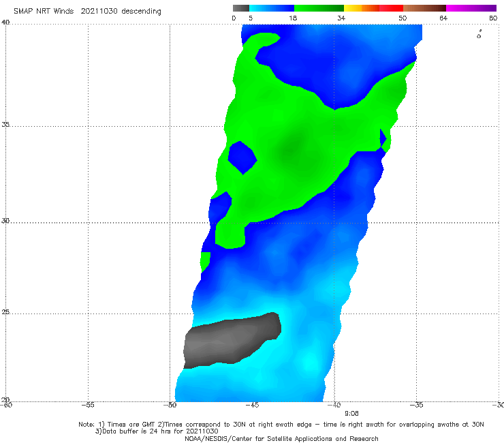Image resolution: width=504 pixels, height=443 pixels.
Task: Click the yellow-orange 34-50 segment of the color bar
Action: pyautogui.click(x=373, y=8)
